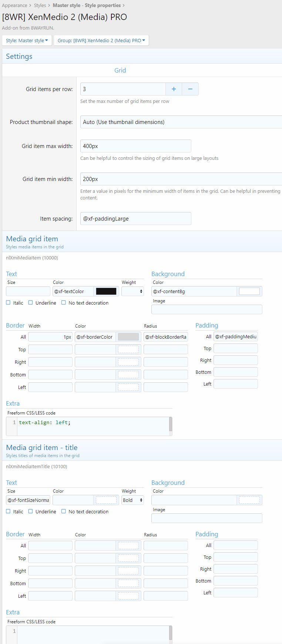Open Weight dropdown in Media grid item text
The width and height of the screenshot is (282, 644).
[132, 291]
